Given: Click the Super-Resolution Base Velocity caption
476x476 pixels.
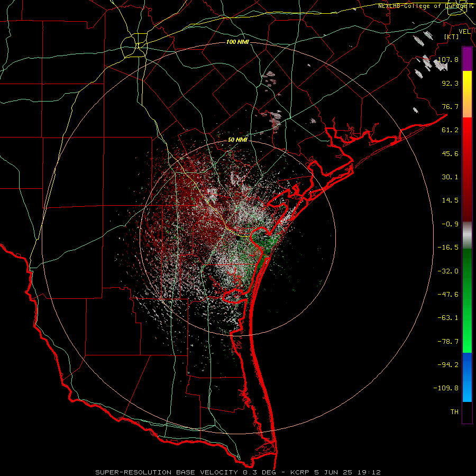Looking at the screenshot, I should (x=238, y=472).
